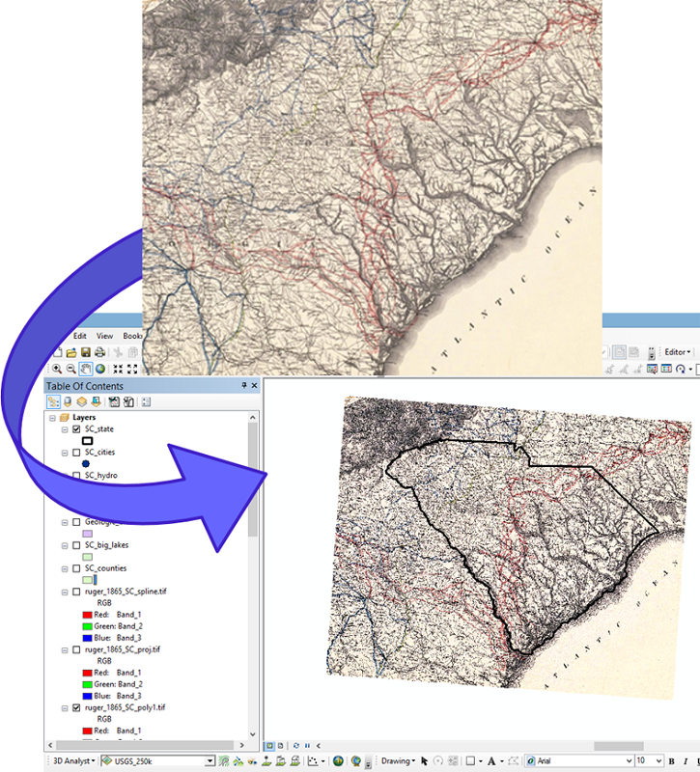The height and width of the screenshot is (772, 700).
Task: Activate the Pan hand tool
Action: [x=85, y=368]
